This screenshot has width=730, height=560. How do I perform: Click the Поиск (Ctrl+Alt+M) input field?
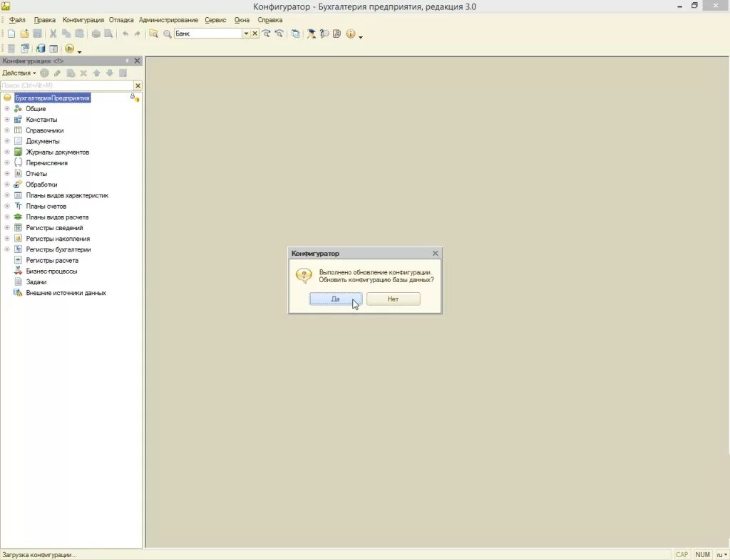tap(67, 85)
